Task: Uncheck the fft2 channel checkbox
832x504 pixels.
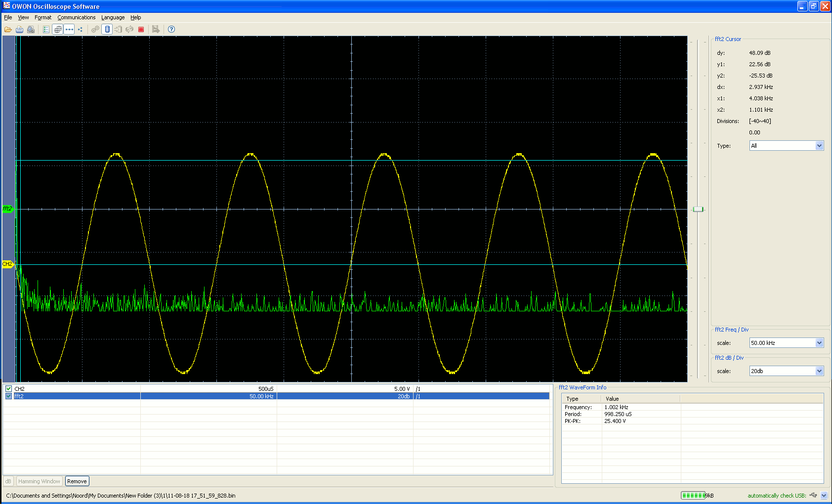Action: point(8,396)
